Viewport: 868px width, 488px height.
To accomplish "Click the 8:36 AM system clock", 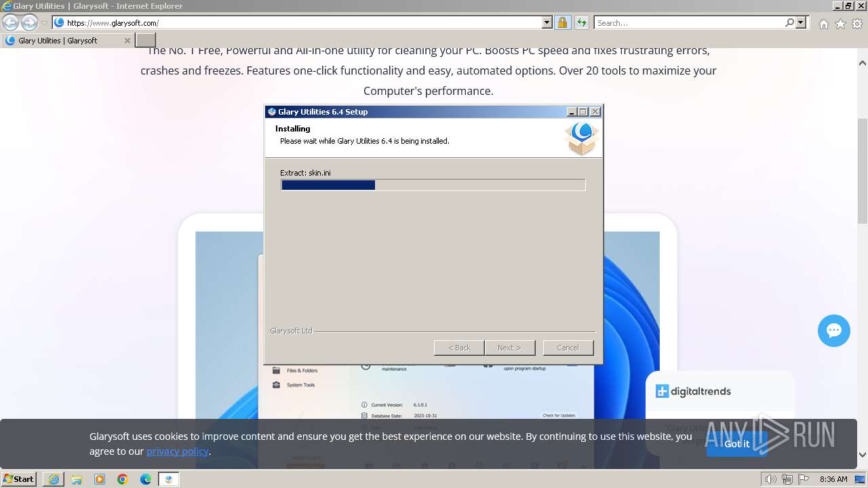I will (833, 479).
